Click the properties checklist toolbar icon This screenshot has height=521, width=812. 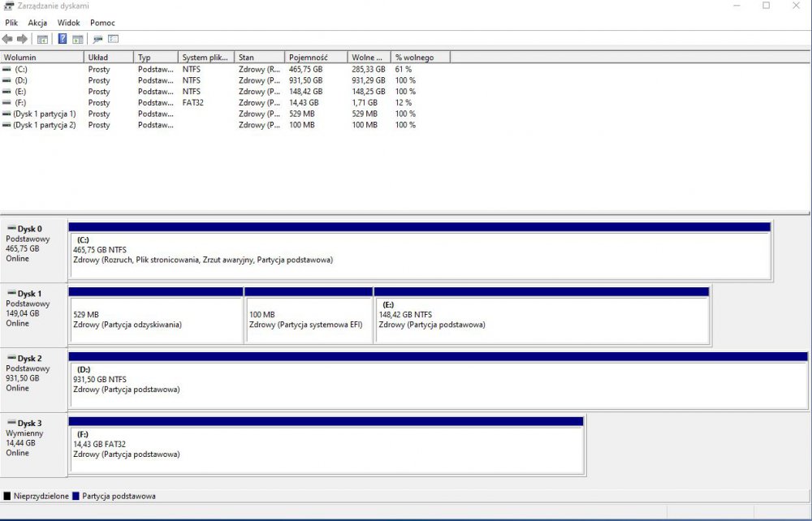(x=114, y=39)
